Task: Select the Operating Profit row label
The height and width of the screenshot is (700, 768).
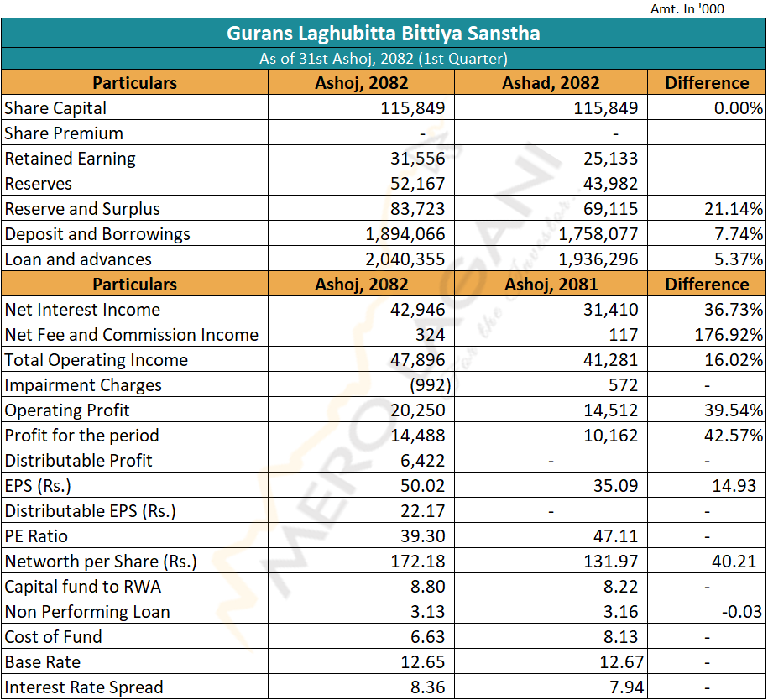Action: click(67, 410)
